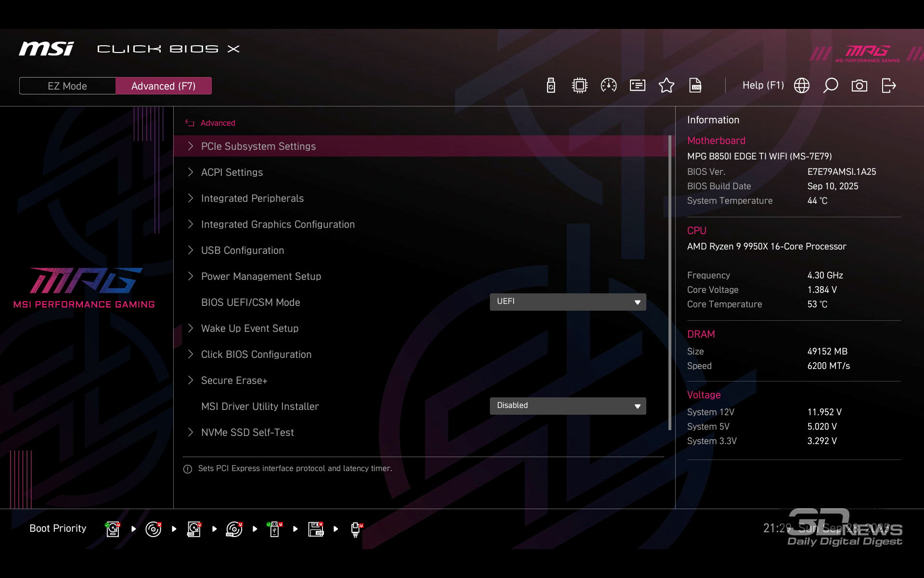This screenshot has width=924, height=578.
Task: Go back via the Advanced breadcrumb
Action: (x=218, y=123)
